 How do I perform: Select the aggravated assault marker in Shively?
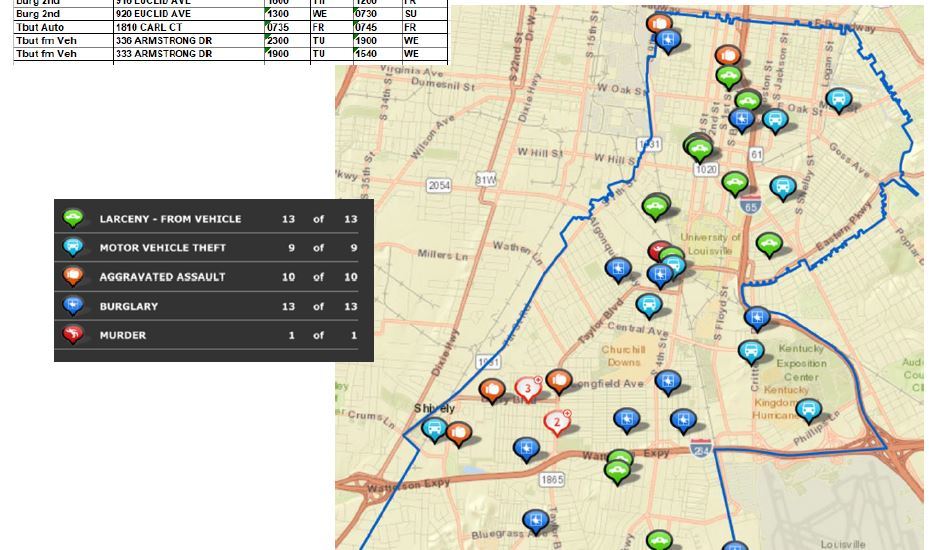point(458,434)
